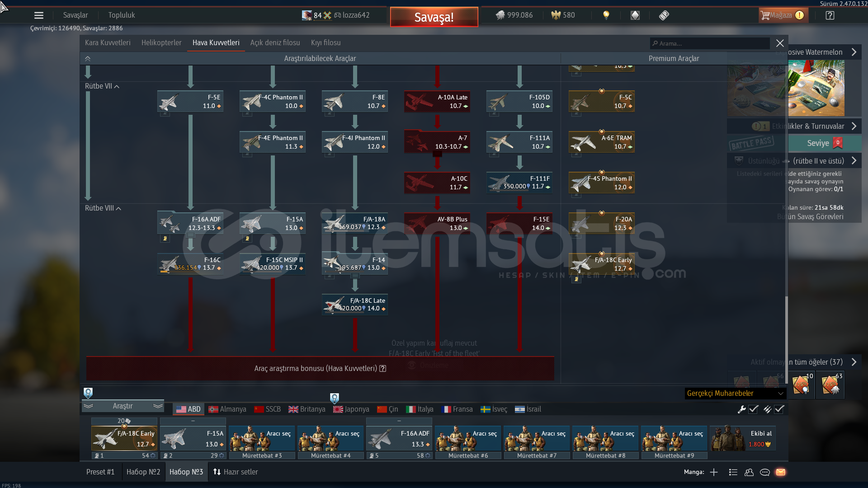
Task: Open the mail inbox envelope icon
Action: pyautogui.click(x=781, y=472)
